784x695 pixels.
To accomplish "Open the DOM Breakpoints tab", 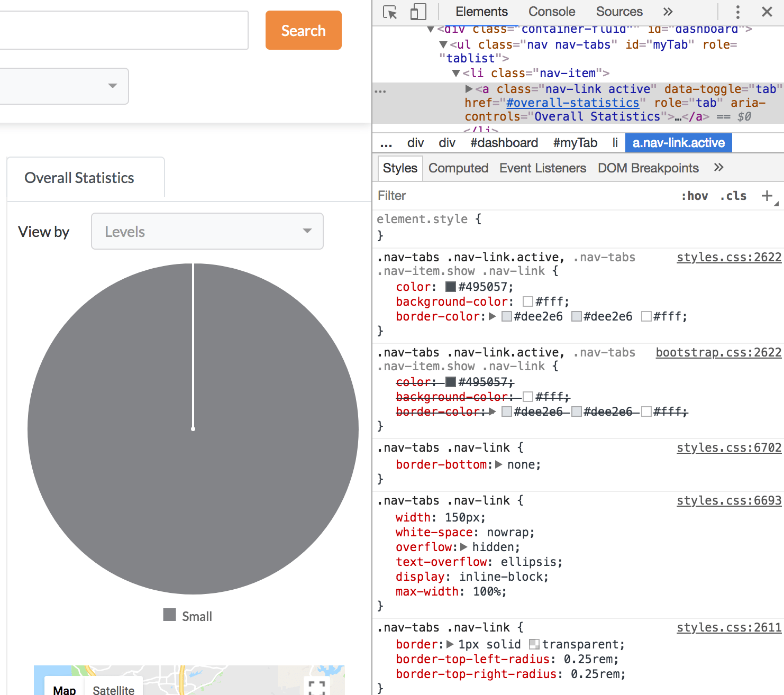I will click(648, 168).
